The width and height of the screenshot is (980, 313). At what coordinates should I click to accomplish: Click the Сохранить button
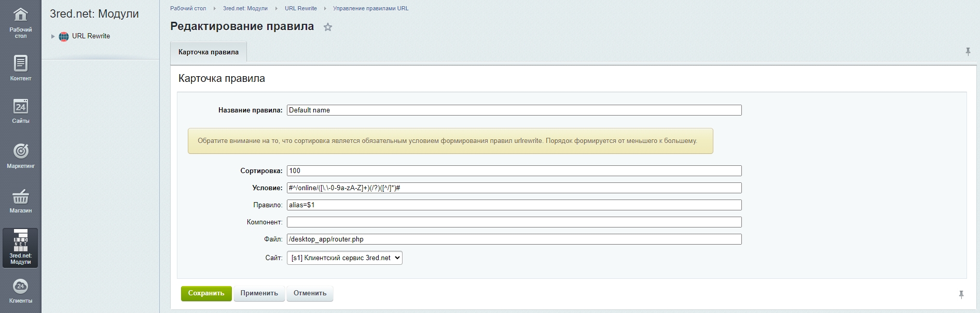206,293
